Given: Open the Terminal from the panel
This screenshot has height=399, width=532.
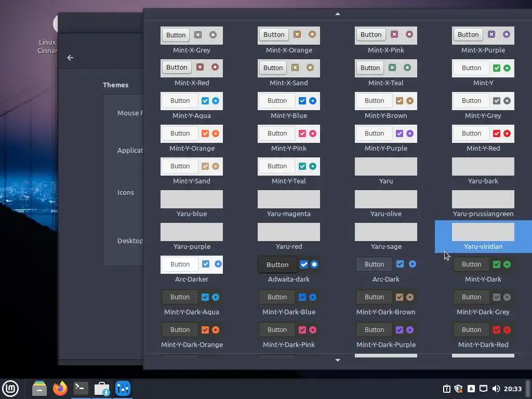Looking at the screenshot, I should (81, 389).
